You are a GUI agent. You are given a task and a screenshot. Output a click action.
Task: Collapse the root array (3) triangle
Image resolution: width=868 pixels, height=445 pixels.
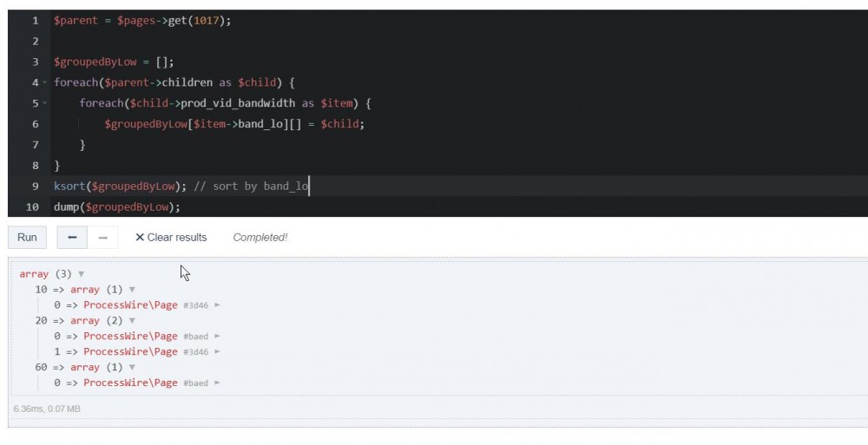tap(82, 274)
